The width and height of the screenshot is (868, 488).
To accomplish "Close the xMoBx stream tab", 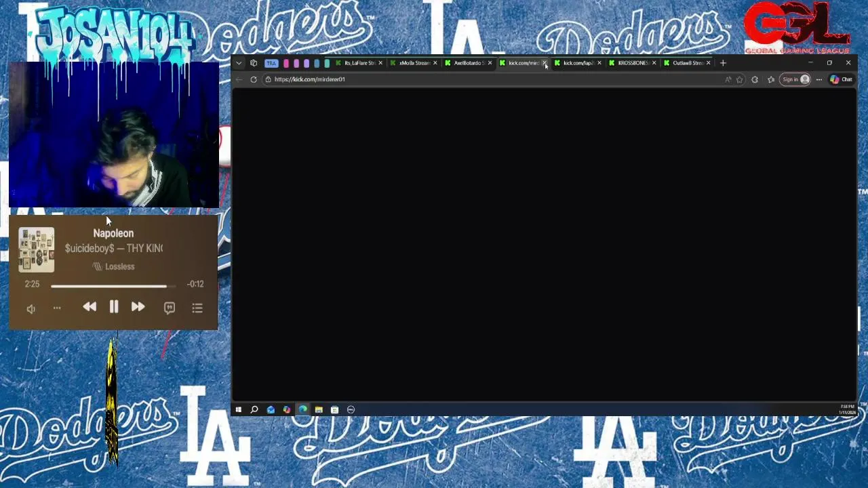I will pos(435,63).
